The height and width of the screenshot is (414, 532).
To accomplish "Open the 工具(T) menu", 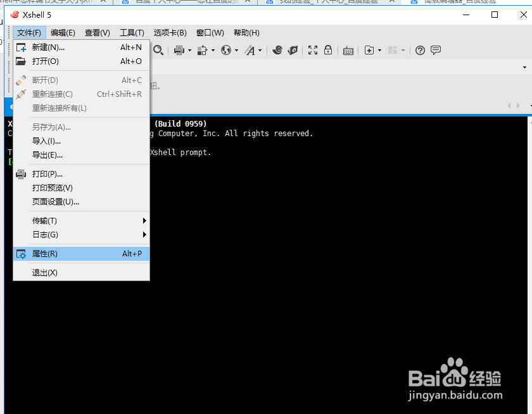I will pyautogui.click(x=132, y=33).
